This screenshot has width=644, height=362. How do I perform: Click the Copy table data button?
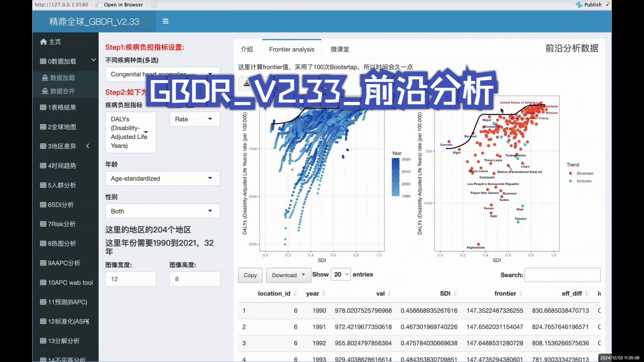click(x=250, y=275)
